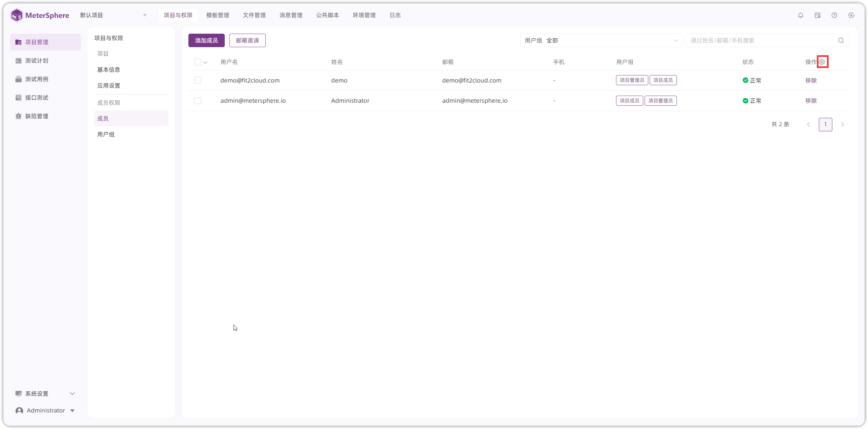The height and width of the screenshot is (429, 868).
Task: Click the 添加成员 button
Action: 207,40
